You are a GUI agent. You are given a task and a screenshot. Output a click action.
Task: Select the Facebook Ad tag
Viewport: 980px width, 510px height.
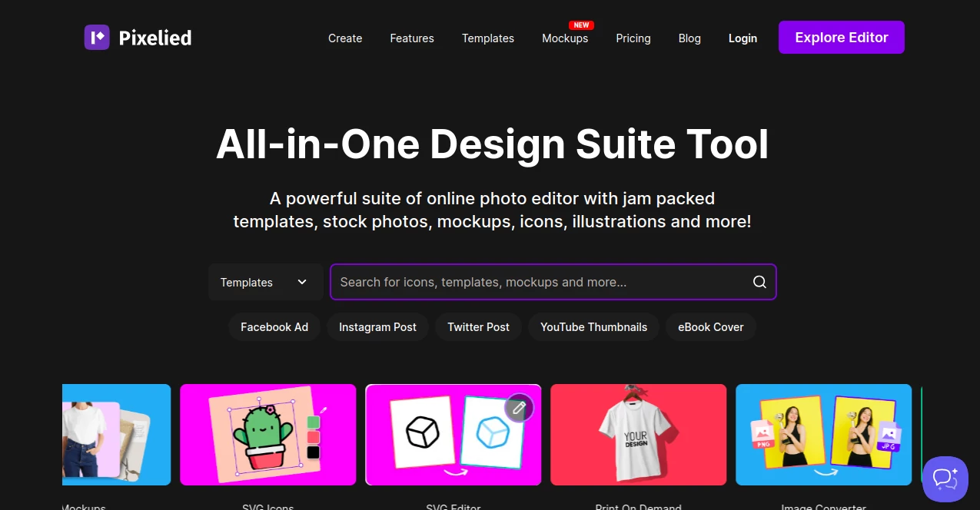click(274, 326)
